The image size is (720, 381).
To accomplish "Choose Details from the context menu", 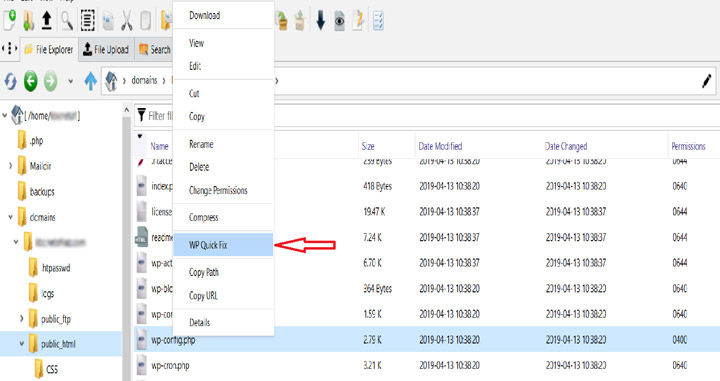I will pyautogui.click(x=224, y=323).
